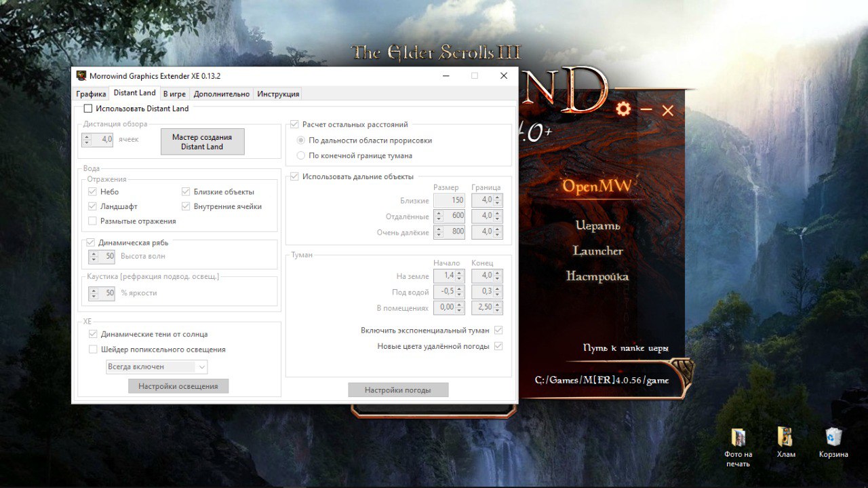This screenshot has height=488, width=868.
Task: Click Launcher in the Morrowind launcher menu
Action: coord(597,251)
